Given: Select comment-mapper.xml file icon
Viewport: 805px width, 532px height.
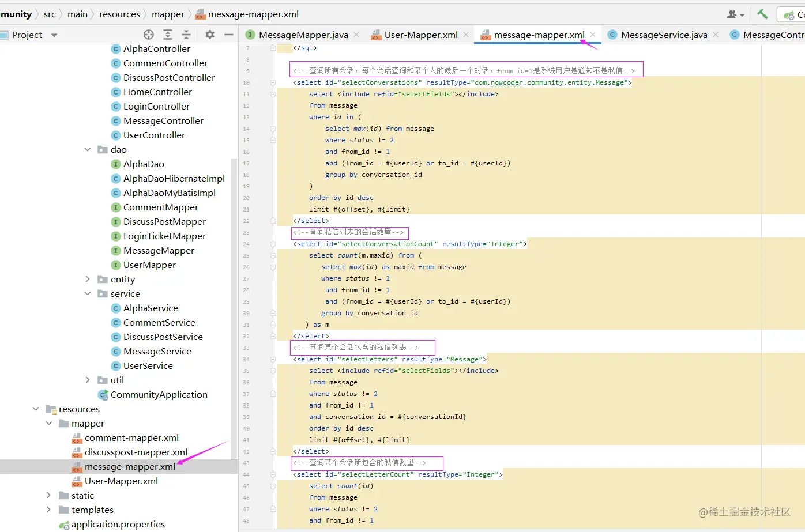Looking at the screenshot, I should tap(77, 438).
